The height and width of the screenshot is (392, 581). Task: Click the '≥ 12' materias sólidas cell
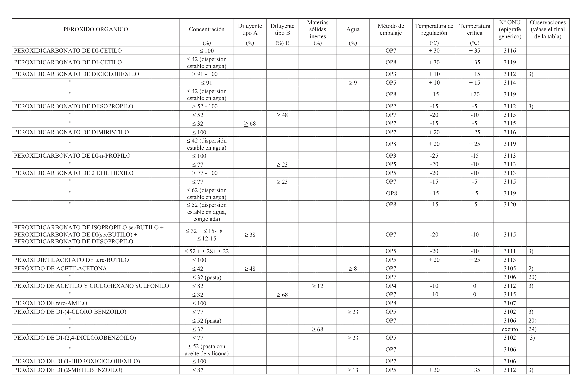click(317, 286)
